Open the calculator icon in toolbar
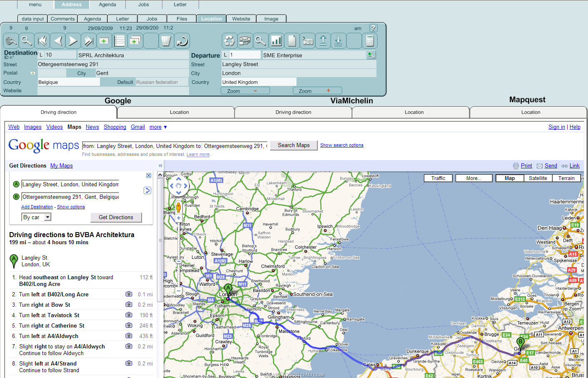Viewport: 588px width, 378px height. coord(369,41)
